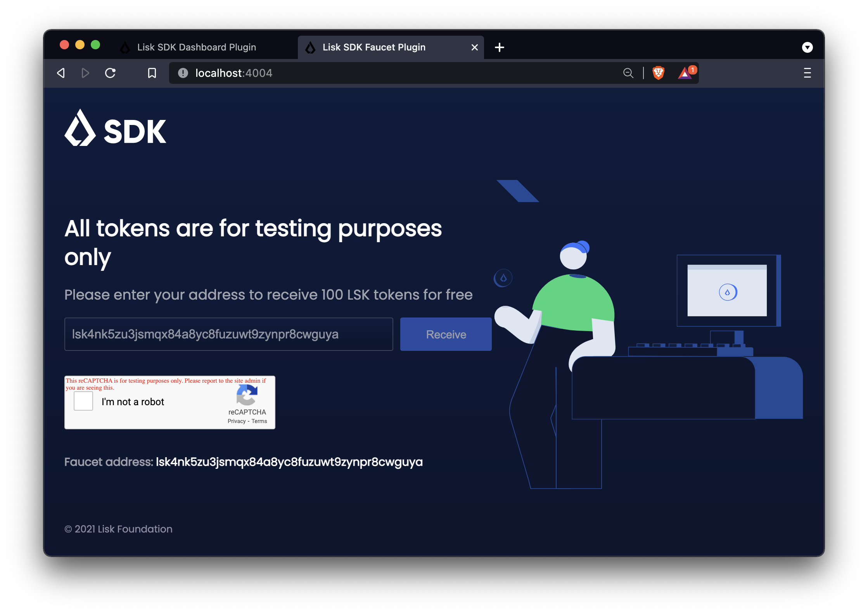Expand the tab search dropdown arrow
868x614 pixels.
(807, 47)
